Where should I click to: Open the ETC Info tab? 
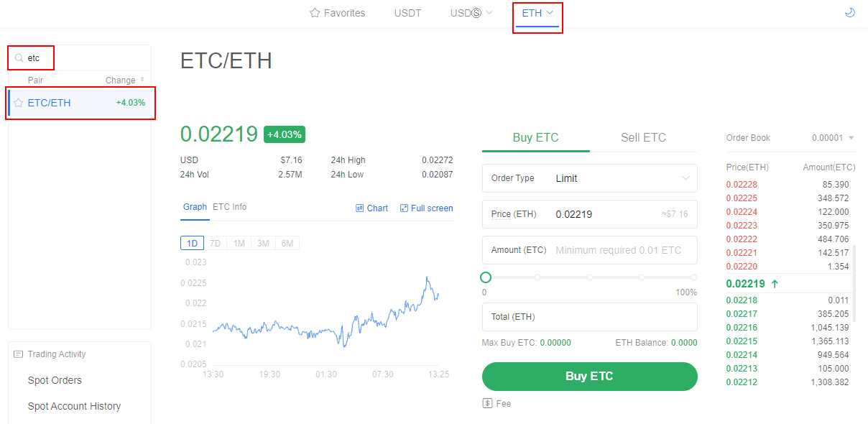(230, 207)
